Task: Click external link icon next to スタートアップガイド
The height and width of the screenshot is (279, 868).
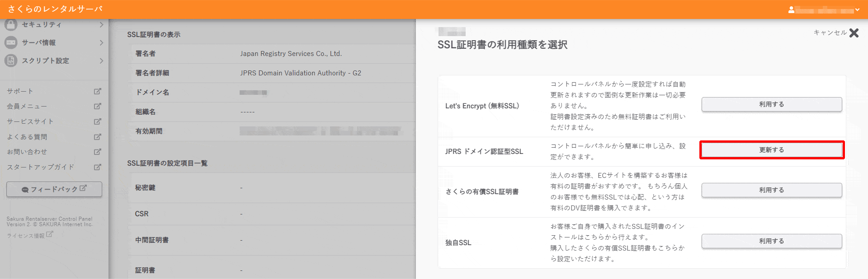Action: click(97, 167)
